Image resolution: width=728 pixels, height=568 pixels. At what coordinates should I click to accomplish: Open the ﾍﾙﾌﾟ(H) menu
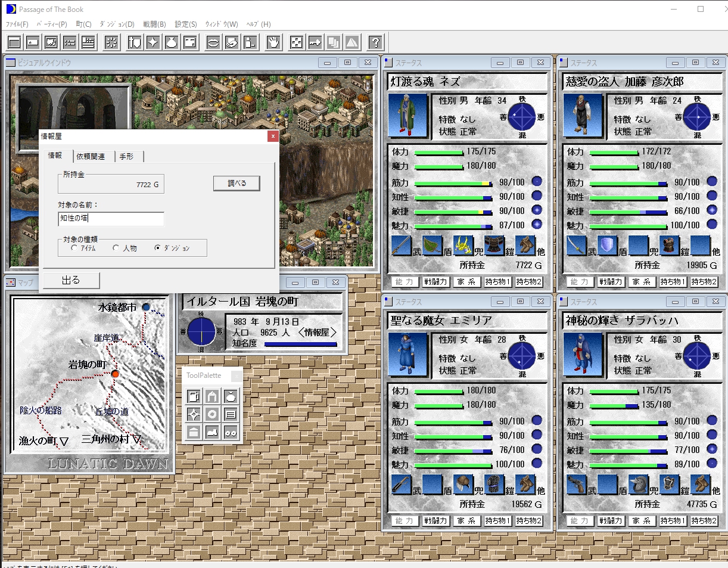[259, 24]
